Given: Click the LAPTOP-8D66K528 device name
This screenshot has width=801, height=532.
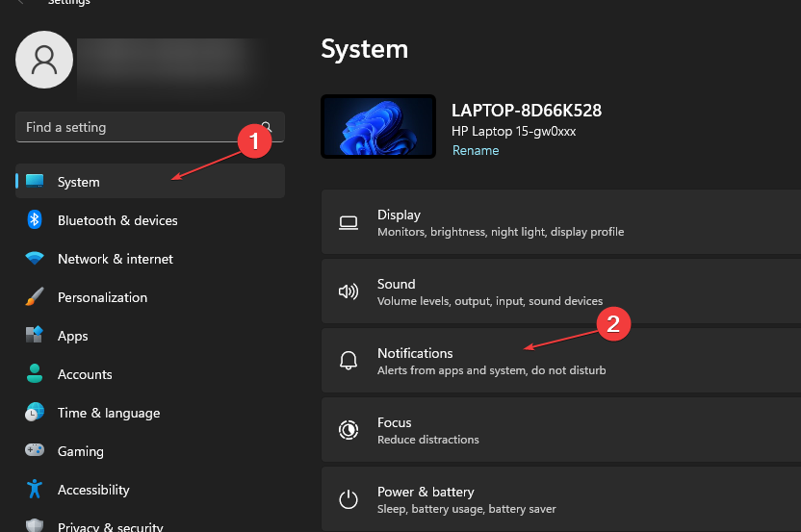Looking at the screenshot, I should tap(527, 111).
